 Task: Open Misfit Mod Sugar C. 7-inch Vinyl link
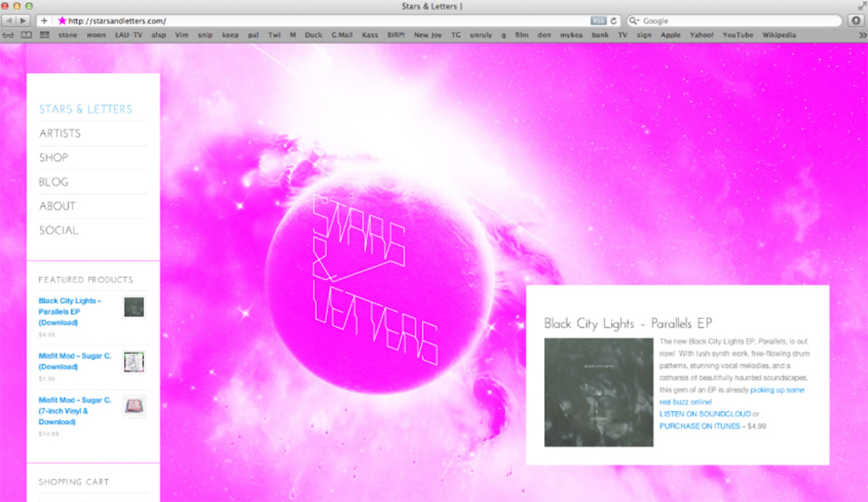point(75,411)
